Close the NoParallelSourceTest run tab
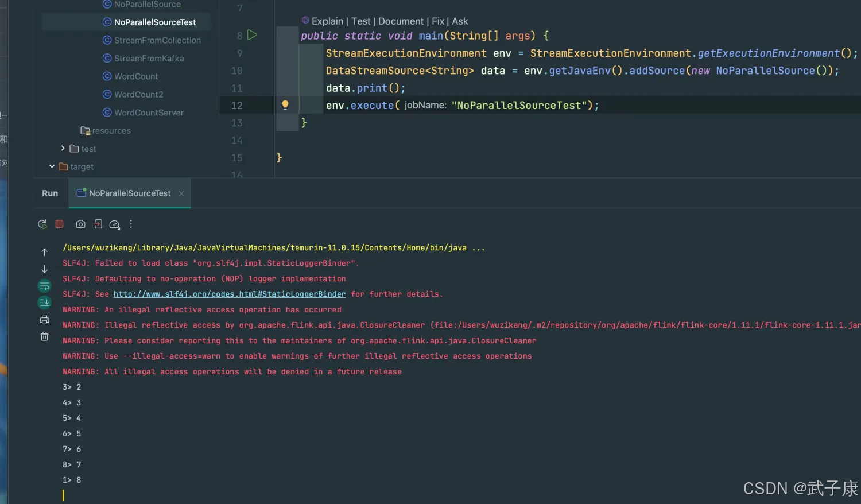 [181, 193]
